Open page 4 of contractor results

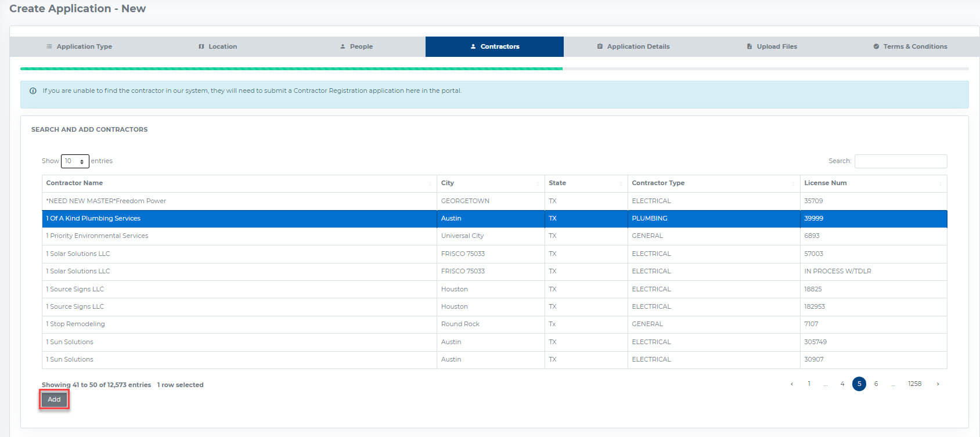(842, 384)
